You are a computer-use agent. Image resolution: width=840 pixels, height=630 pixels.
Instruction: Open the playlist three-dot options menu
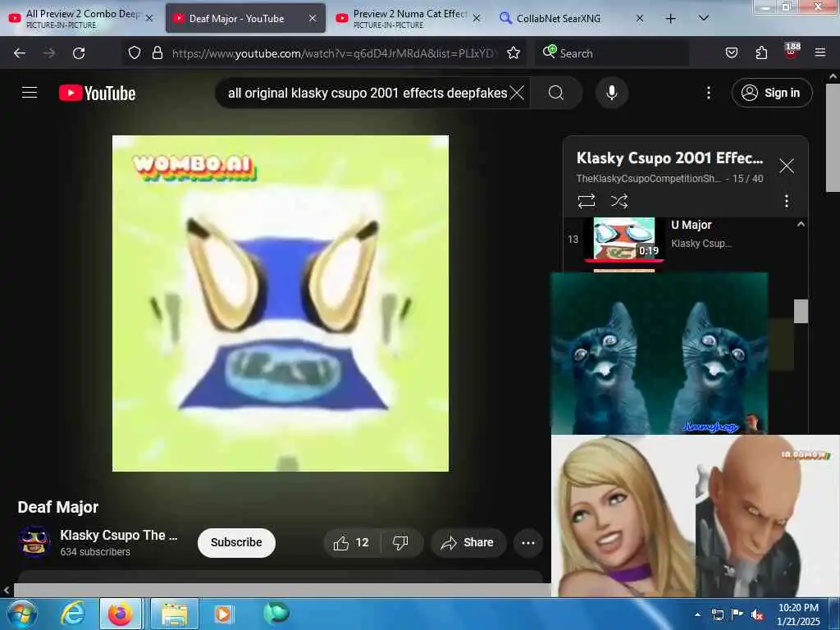(x=786, y=201)
